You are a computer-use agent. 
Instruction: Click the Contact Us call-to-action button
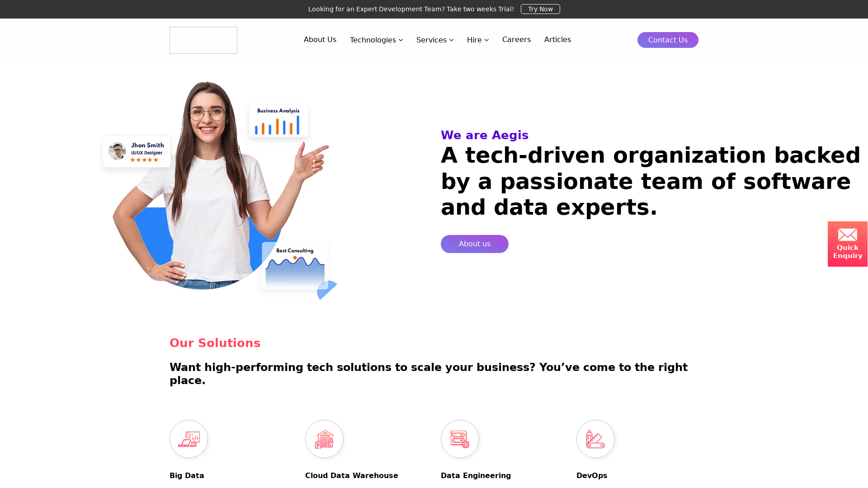[668, 40]
